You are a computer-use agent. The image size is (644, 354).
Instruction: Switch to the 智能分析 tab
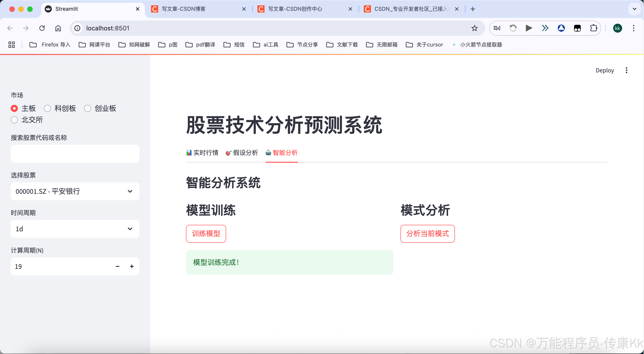[282, 153]
